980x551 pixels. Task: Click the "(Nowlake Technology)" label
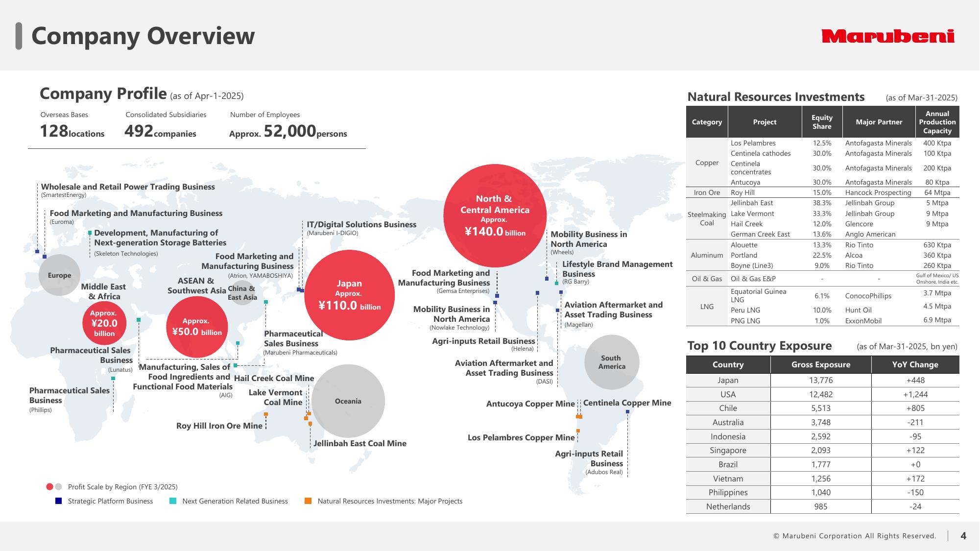(459, 328)
